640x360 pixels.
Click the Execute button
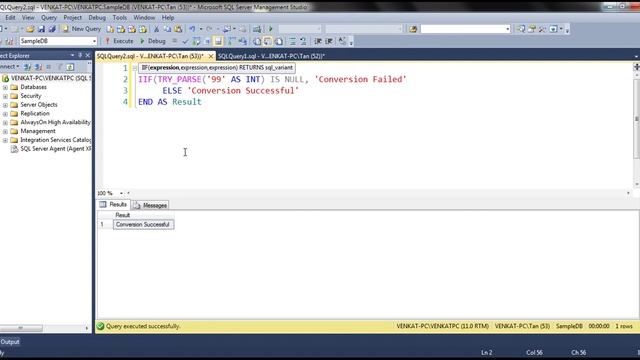pos(119,41)
